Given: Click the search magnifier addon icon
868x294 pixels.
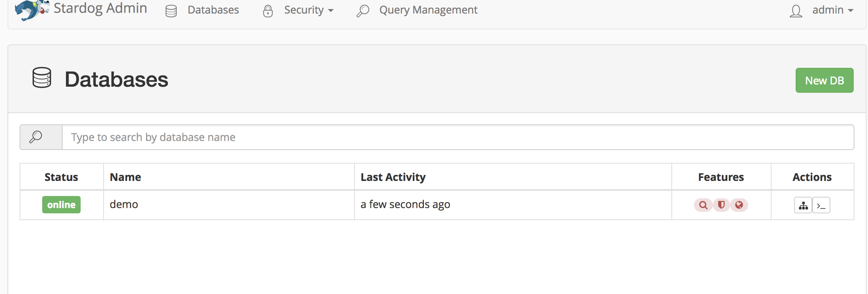Looking at the screenshot, I should pos(36,137).
